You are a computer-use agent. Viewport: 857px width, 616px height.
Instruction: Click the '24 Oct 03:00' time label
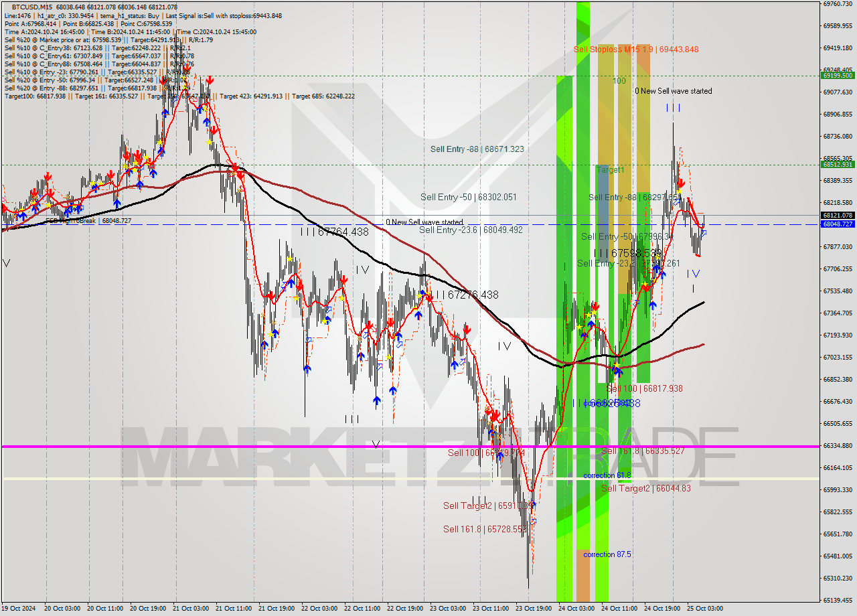pyautogui.click(x=576, y=609)
